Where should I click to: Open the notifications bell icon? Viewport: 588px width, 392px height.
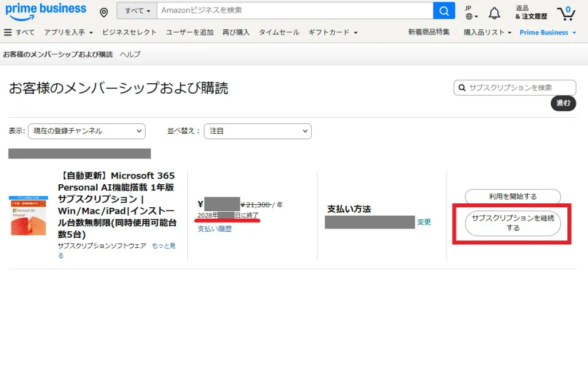click(494, 13)
